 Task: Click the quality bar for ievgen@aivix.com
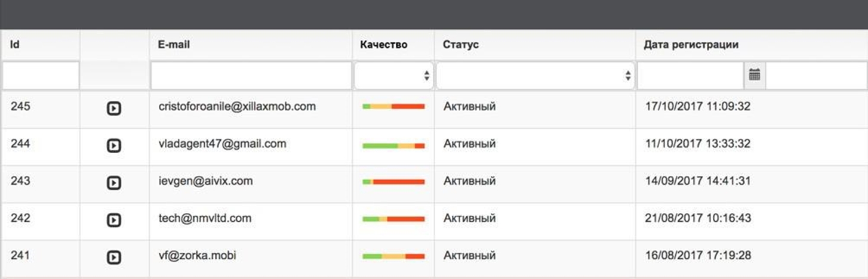pyautogui.click(x=393, y=182)
